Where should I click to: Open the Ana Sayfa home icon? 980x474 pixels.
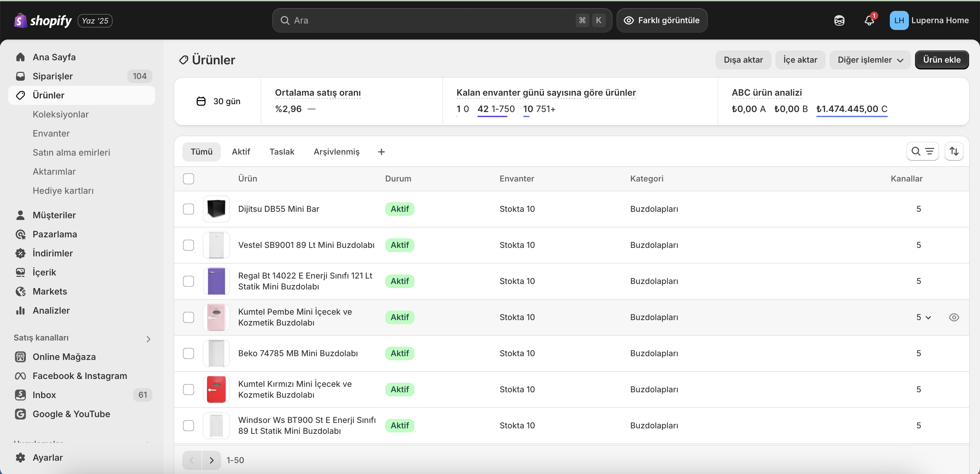[x=20, y=57]
